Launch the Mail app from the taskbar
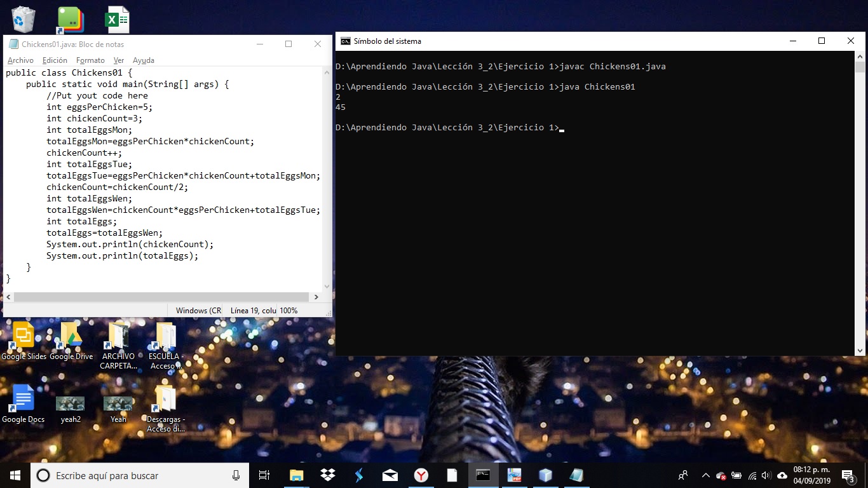 coord(390,475)
